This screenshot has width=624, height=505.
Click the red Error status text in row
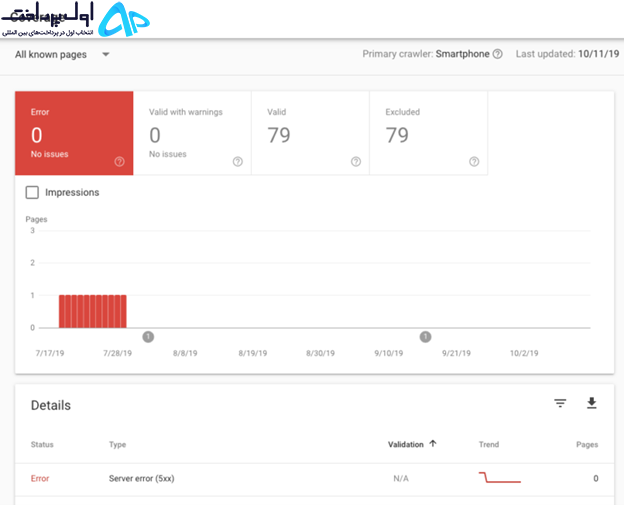pos(40,478)
